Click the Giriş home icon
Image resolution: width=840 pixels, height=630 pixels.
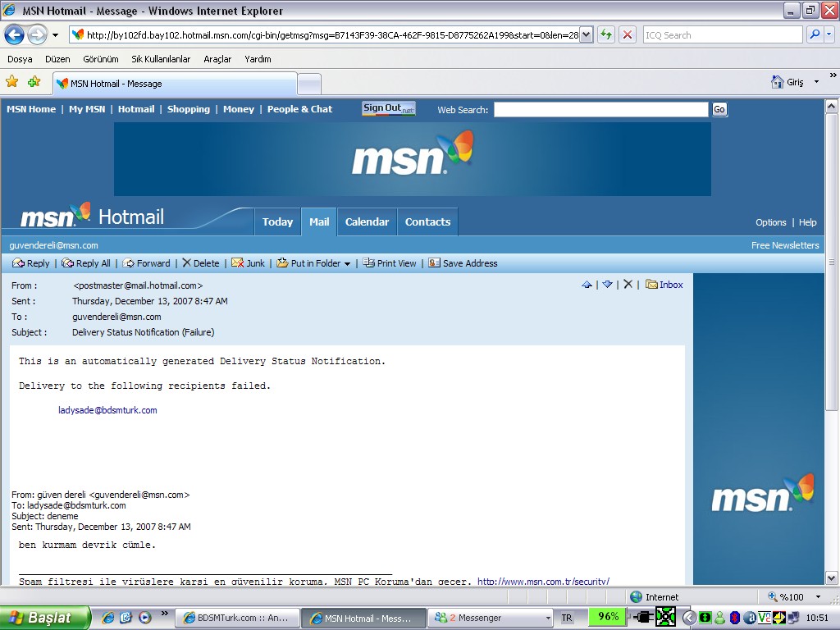coord(777,82)
